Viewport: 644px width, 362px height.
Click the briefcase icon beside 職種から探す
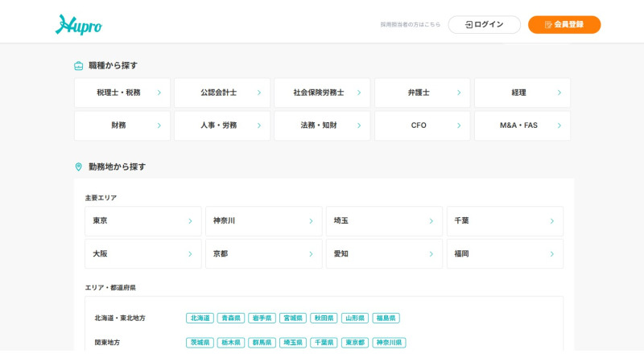tap(79, 66)
